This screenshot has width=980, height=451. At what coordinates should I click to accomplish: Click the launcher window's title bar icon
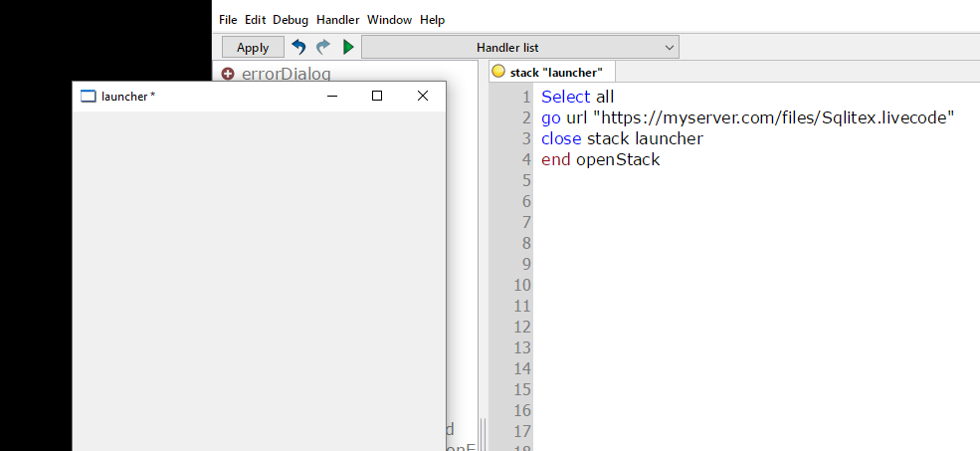[88, 96]
